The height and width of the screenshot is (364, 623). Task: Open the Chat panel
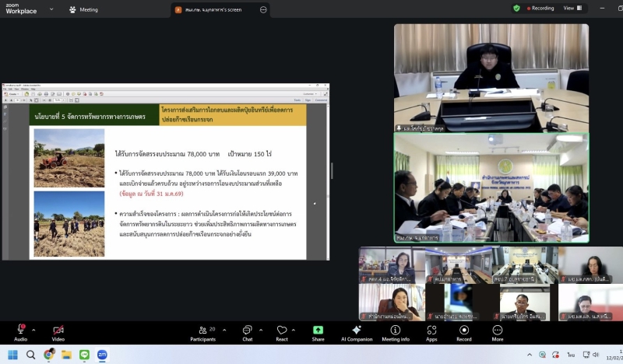[x=247, y=331]
